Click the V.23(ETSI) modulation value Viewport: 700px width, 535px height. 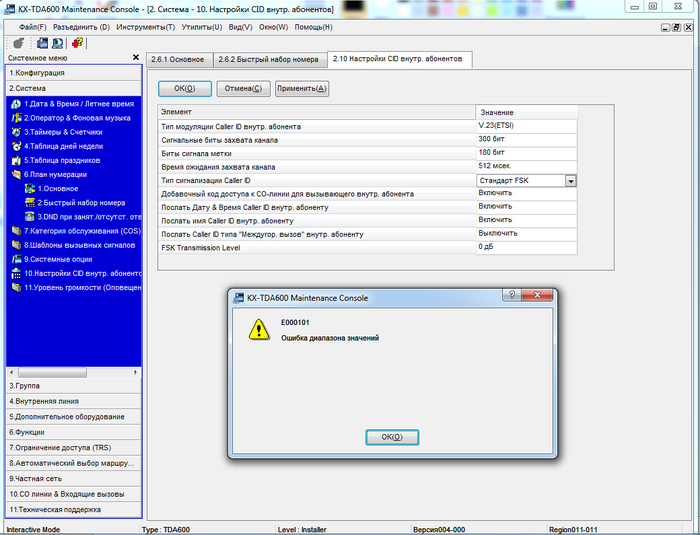click(x=526, y=126)
